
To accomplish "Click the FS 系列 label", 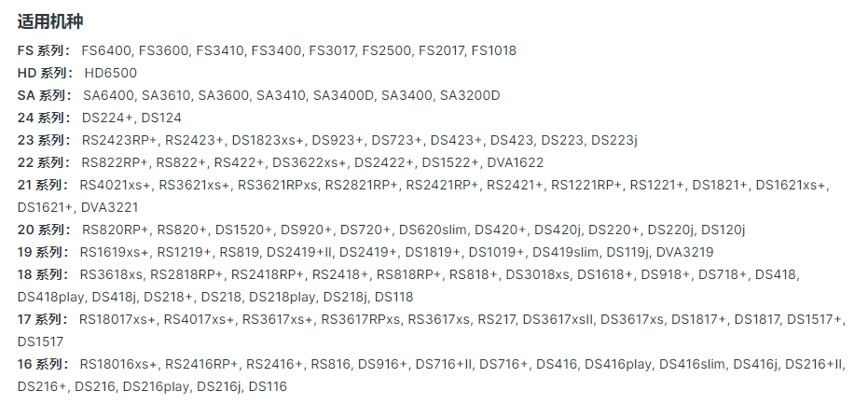I will pos(43,50).
